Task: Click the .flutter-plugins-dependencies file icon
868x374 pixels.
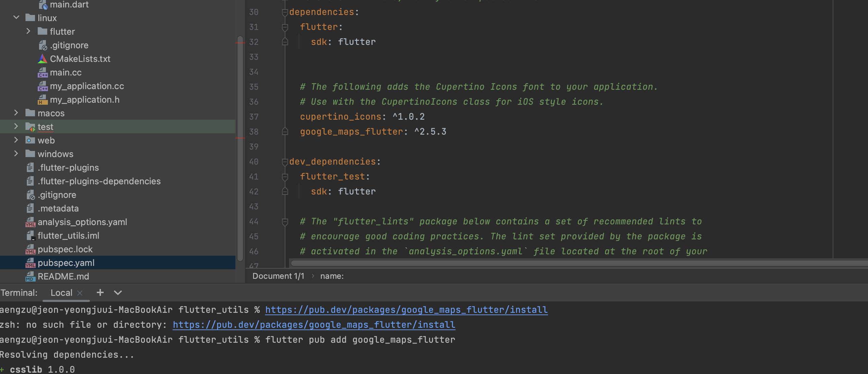Action: (30, 181)
